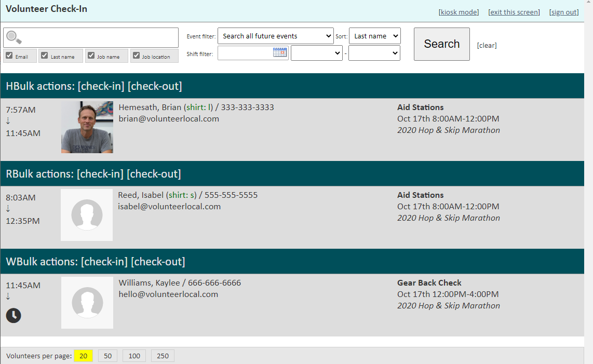593x364 pixels.
Task: Open the Sort by Last name dropdown
Action: click(x=375, y=36)
